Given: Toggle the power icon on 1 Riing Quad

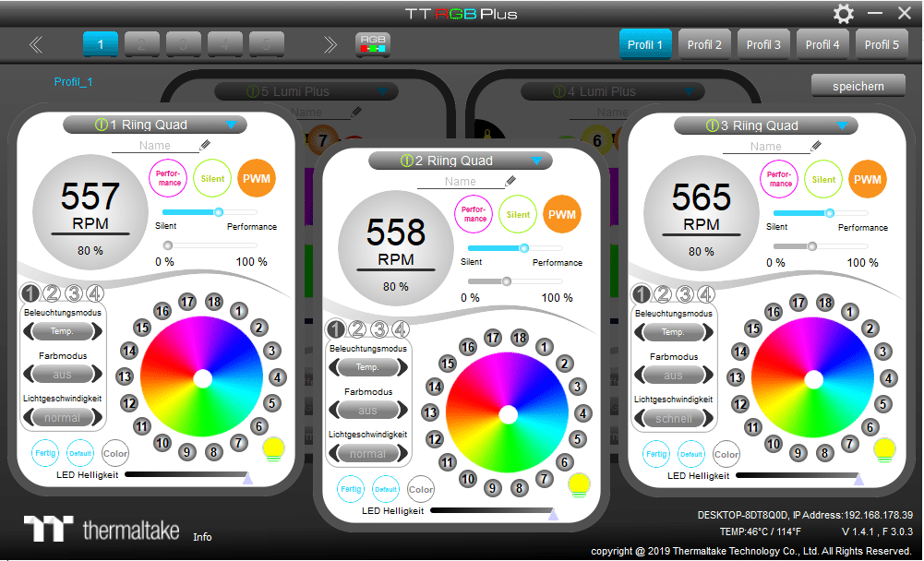Looking at the screenshot, I should [x=102, y=125].
